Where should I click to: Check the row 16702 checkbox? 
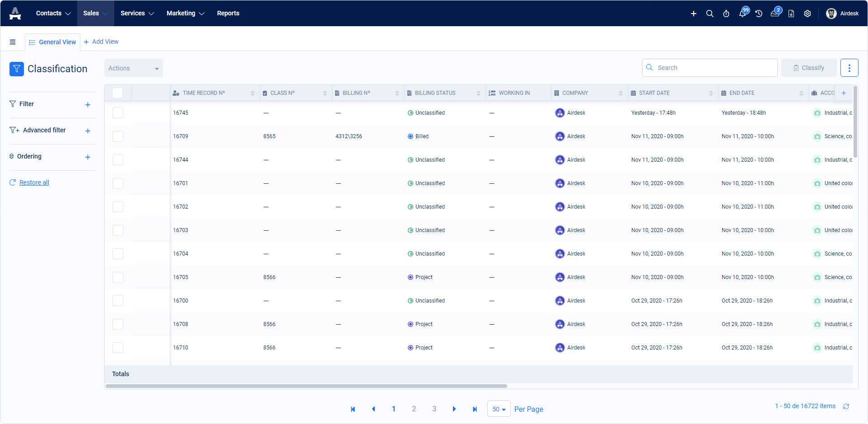tap(118, 207)
